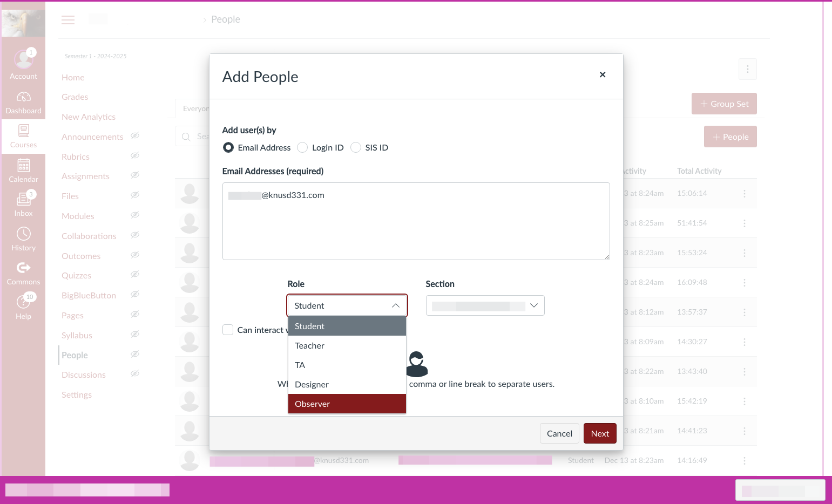Choose TA in the Role list
832x504 pixels.
click(347, 365)
